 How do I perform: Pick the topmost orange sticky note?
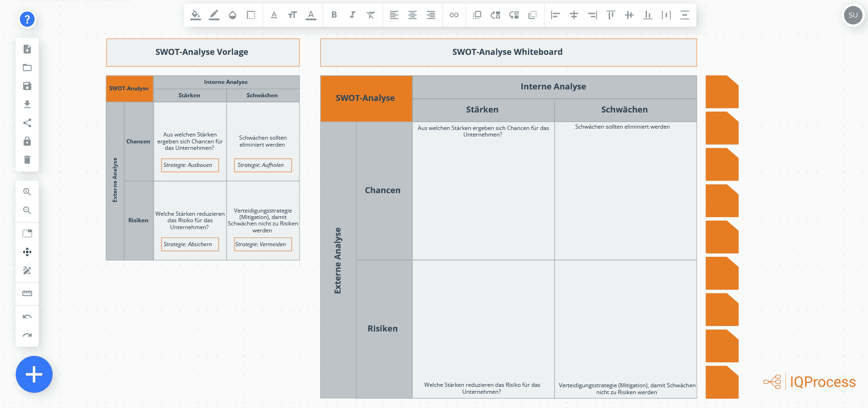tap(722, 92)
